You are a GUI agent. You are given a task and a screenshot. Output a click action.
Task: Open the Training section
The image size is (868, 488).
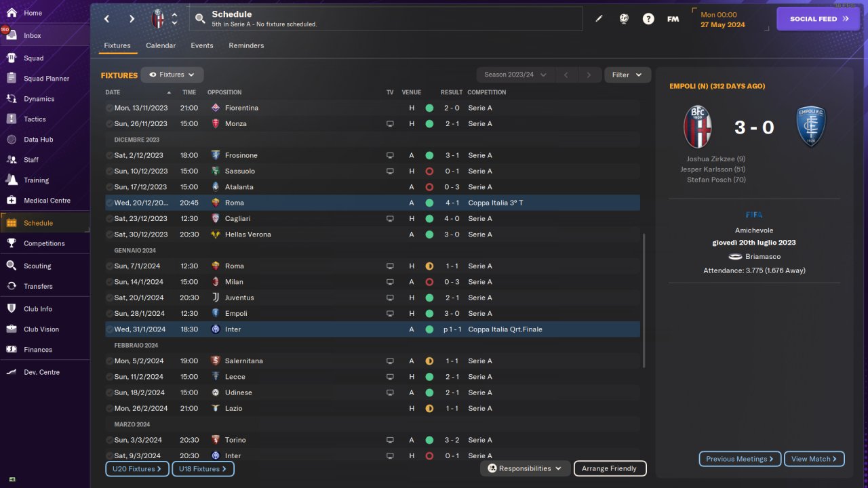[45, 180]
